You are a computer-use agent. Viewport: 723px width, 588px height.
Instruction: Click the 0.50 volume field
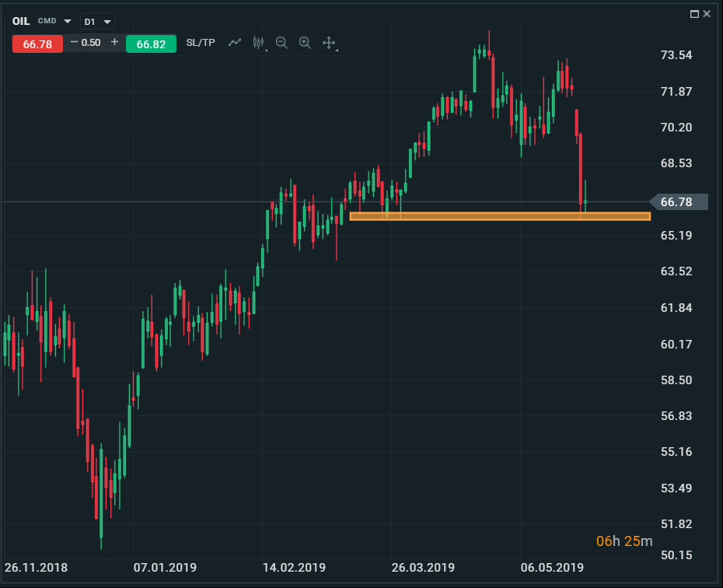click(92, 43)
